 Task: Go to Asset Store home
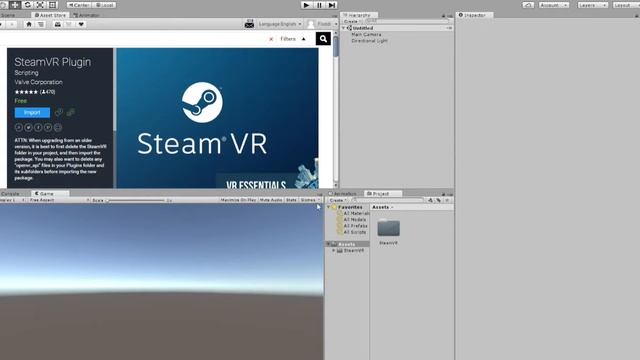(x=29, y=24)
